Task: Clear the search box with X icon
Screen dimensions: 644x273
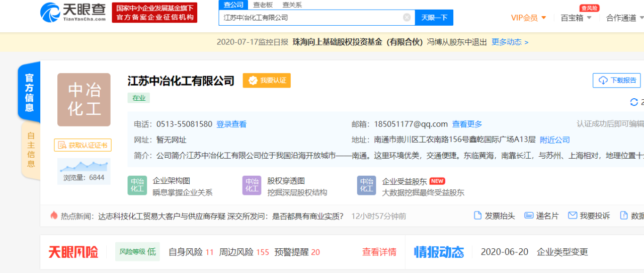Action: pyautogui.click(x=407, y=18)
